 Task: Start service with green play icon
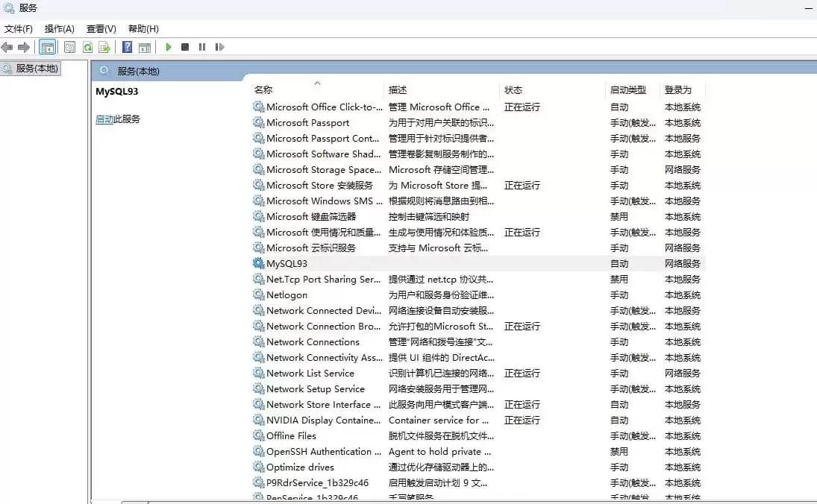pyautogui.click(x=169, y=48)
